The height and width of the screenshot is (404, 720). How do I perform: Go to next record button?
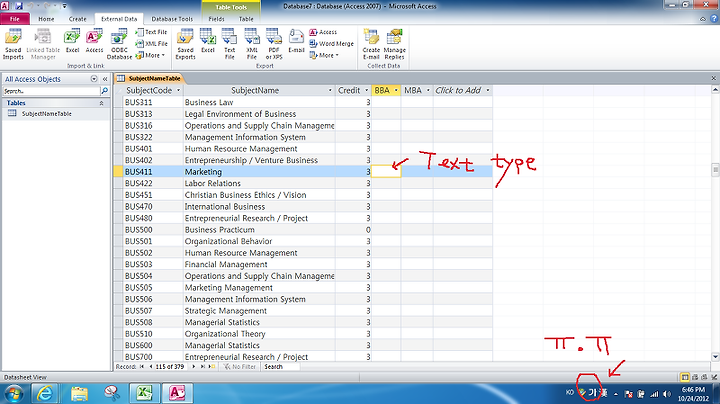click(x=194, y=367)
